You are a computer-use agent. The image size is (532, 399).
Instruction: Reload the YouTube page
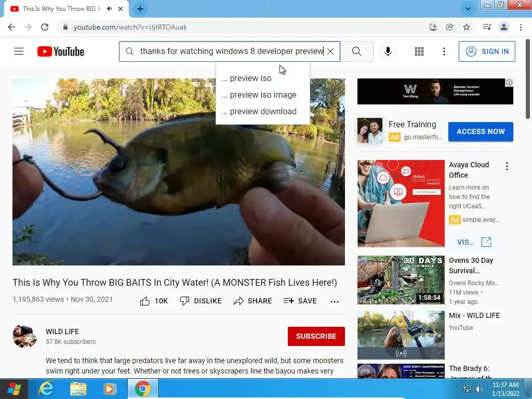45,27
